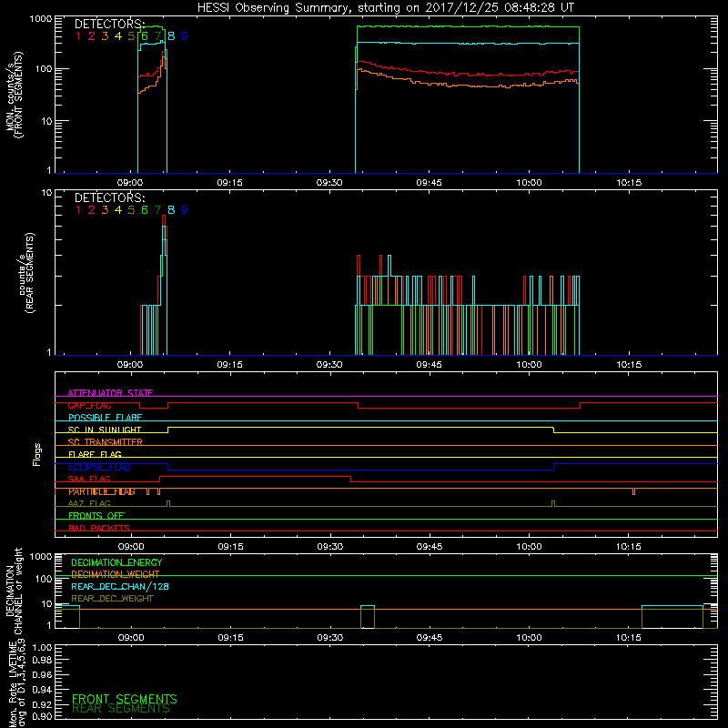Click the HESSI Observing Summary title
The width and height of the screenshot is (728, 728).
385,8
